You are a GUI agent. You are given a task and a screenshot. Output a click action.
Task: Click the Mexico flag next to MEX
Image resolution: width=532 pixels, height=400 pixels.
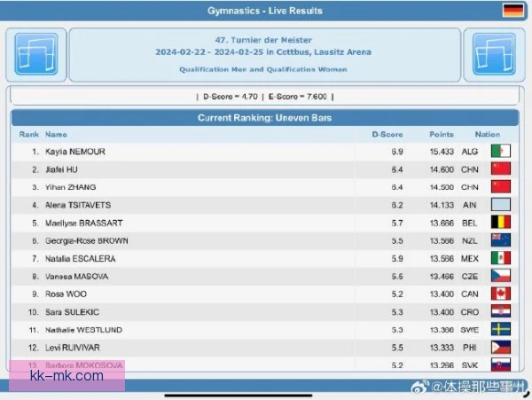(x=501, y=258)
